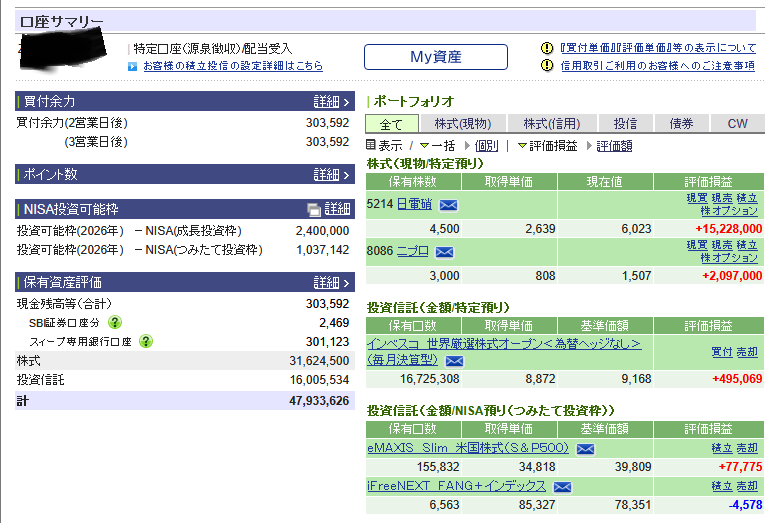Expand 買付余力 details

click(x=331, y=102)
